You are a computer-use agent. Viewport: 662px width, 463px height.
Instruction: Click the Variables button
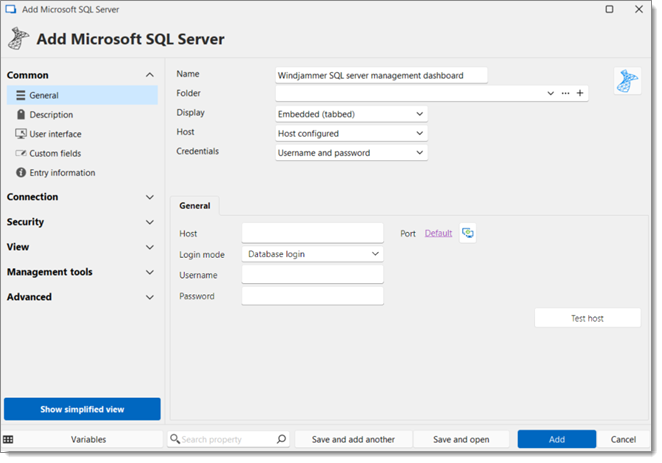click(88, 439)
